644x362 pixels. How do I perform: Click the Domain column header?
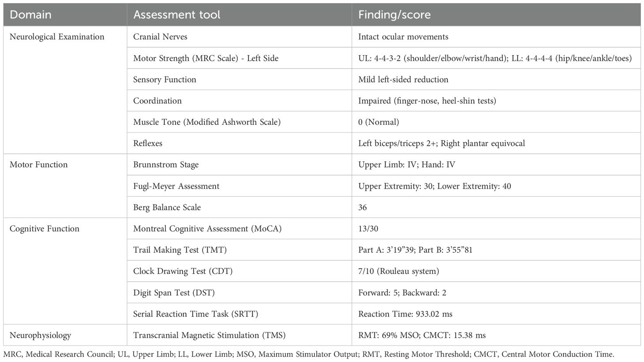(30, 15)
